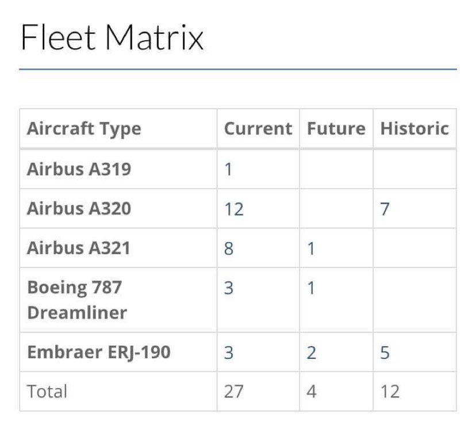Click the Total historic value cell

[x=389, y=392]
